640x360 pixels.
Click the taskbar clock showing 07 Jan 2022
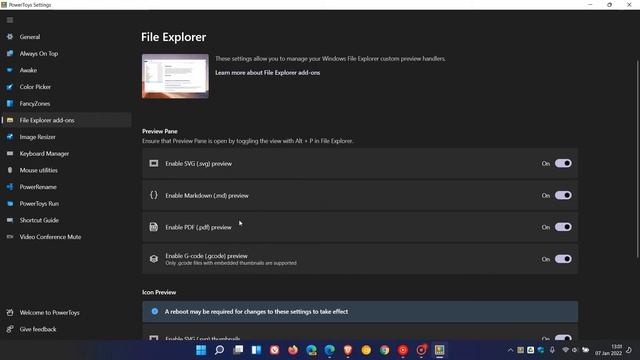click(x=608, y=350)
